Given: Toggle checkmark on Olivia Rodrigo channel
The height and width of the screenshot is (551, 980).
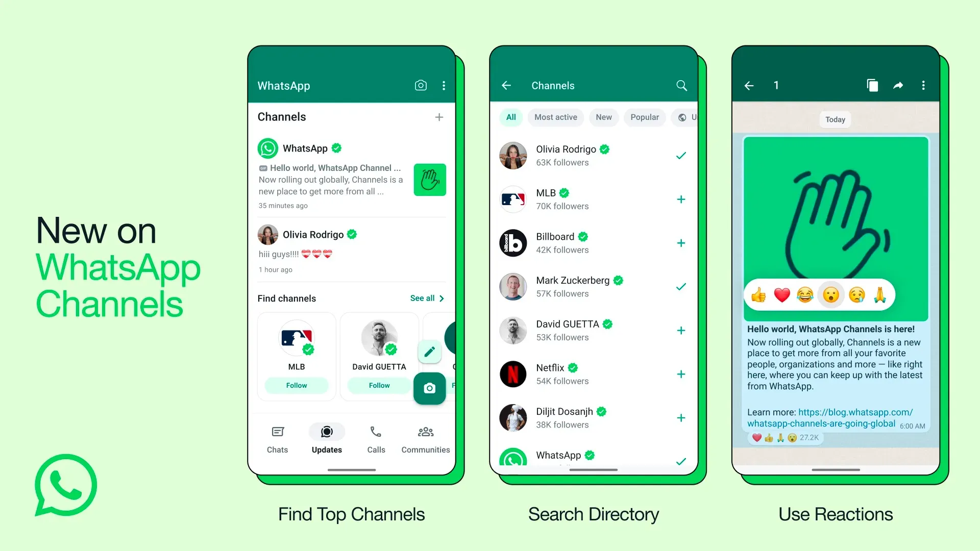Looking at the screenshot, I should point(681,156).
